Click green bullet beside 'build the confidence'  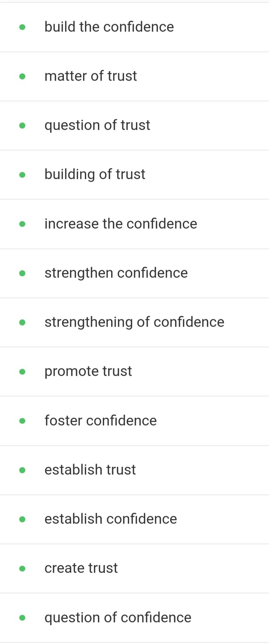click(x=22, y=27)
